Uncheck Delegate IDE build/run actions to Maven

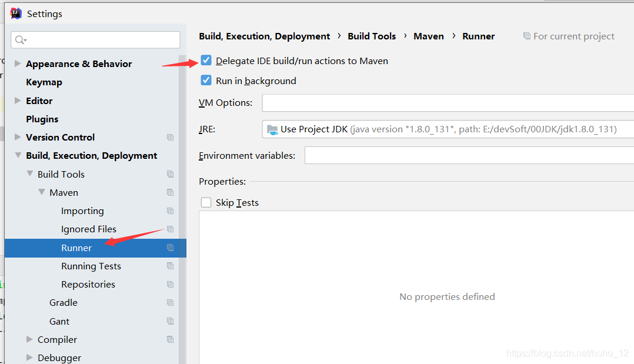(x=206, y=61)
